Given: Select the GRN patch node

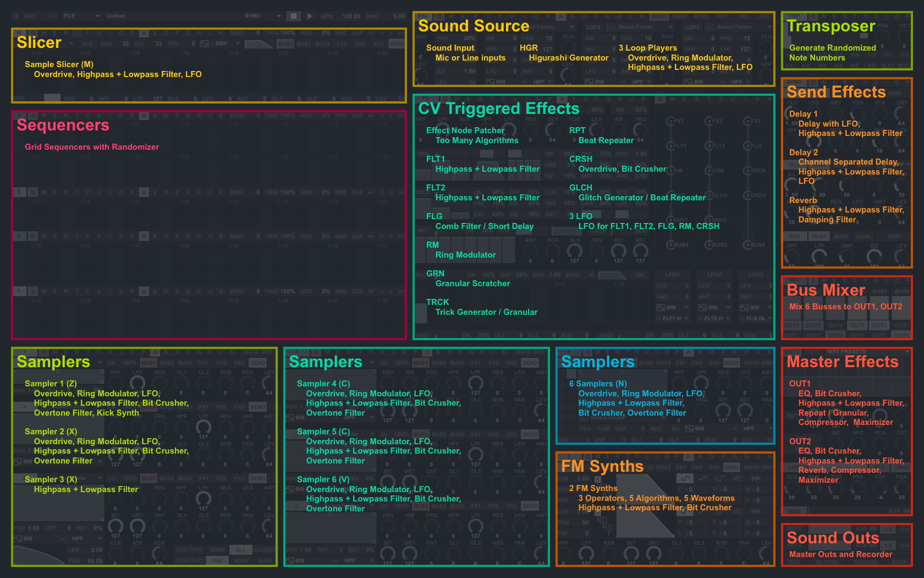Looking at the screenshot, I should pos(709,171).
